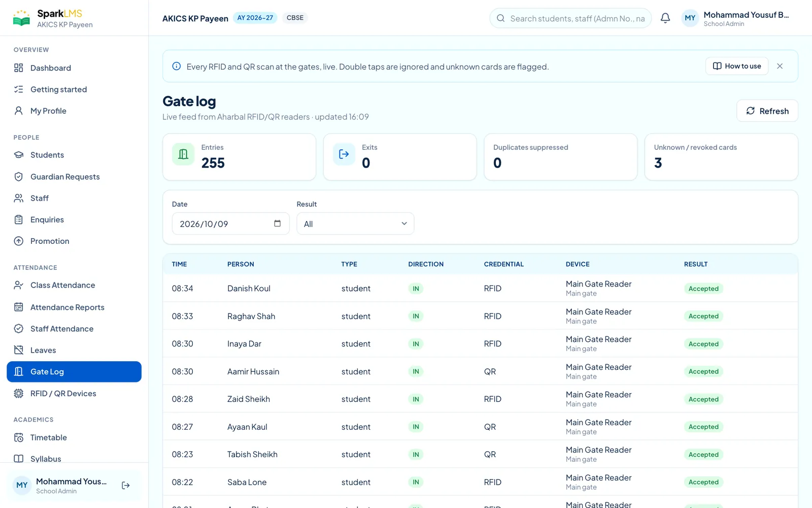Image resolution: width=812 pixels, height=508 pixels.
Task: Click the Accepted badge for Ayaan Kaul
Action: [703, 427]
